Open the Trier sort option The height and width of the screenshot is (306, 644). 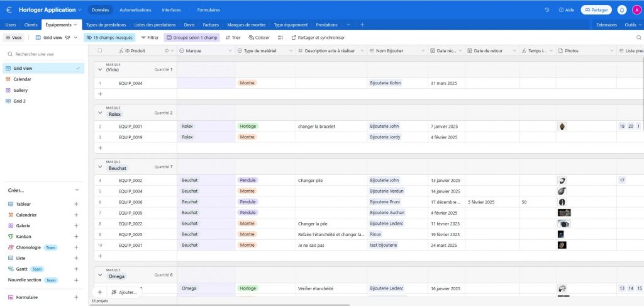pyautogui.click(x=233, y=38)
